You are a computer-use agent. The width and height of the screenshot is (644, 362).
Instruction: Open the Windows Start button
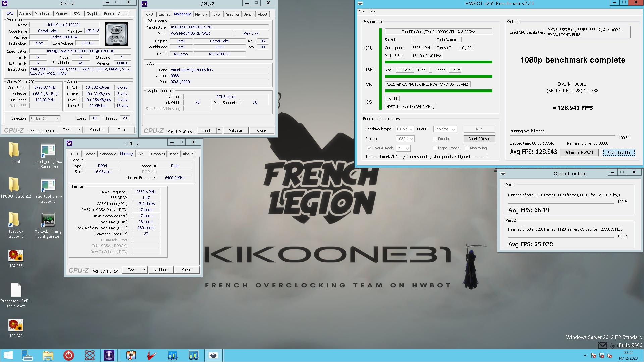pos(8,355)
